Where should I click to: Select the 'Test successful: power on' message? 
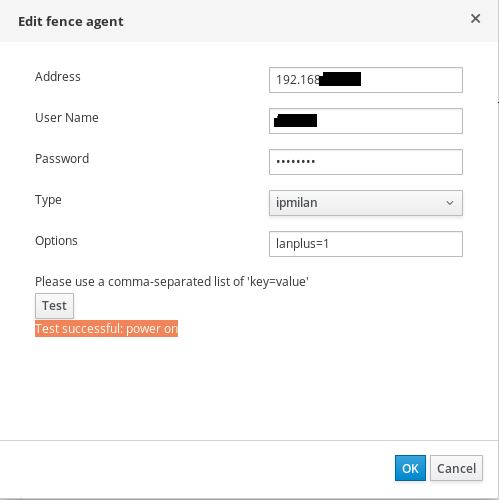coord(106,329)
